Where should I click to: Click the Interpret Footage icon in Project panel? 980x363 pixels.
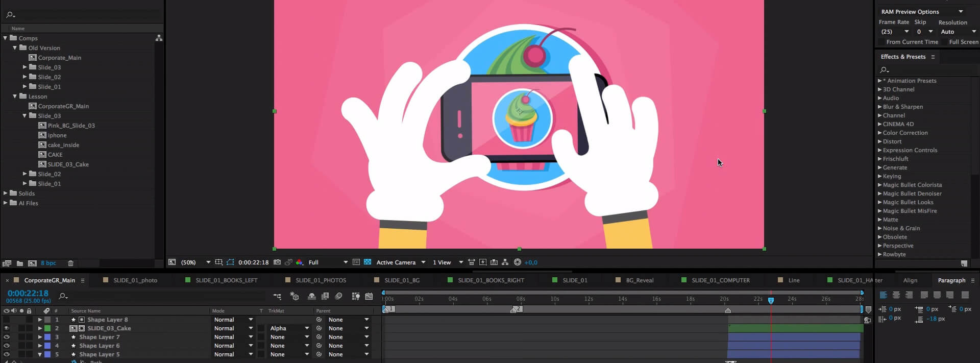(7, 263)
